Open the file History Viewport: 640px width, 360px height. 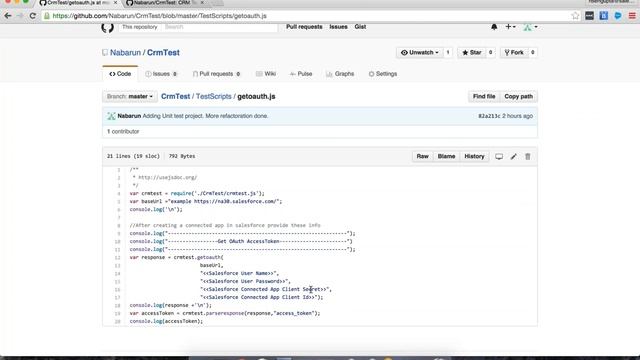pyautogui.click(x=474, y=156)
